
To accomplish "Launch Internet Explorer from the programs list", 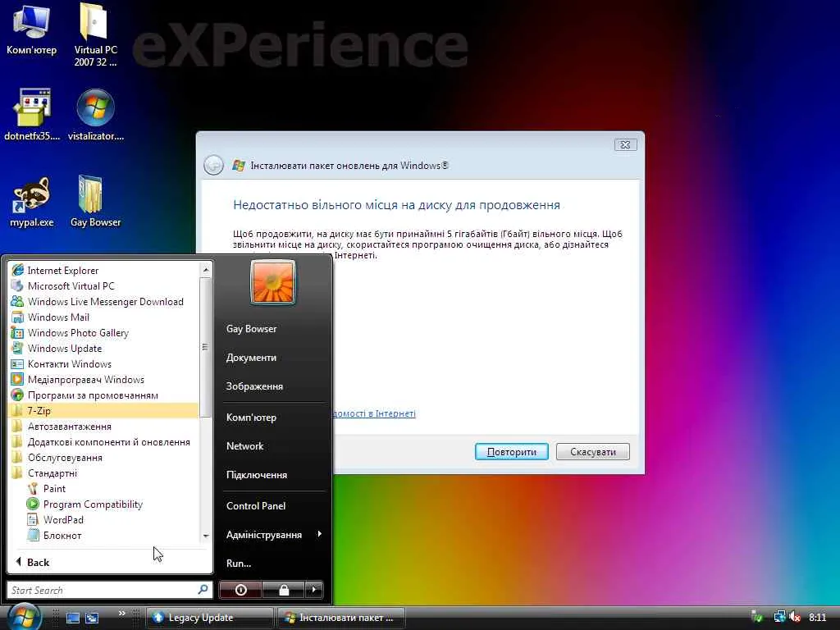I will [x=104, y=271].
